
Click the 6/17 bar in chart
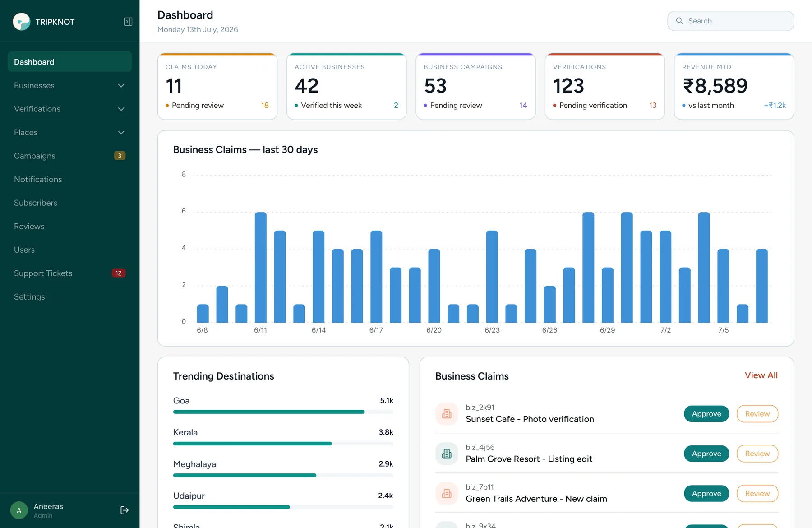pyautogui.click(x=376, y=277)
